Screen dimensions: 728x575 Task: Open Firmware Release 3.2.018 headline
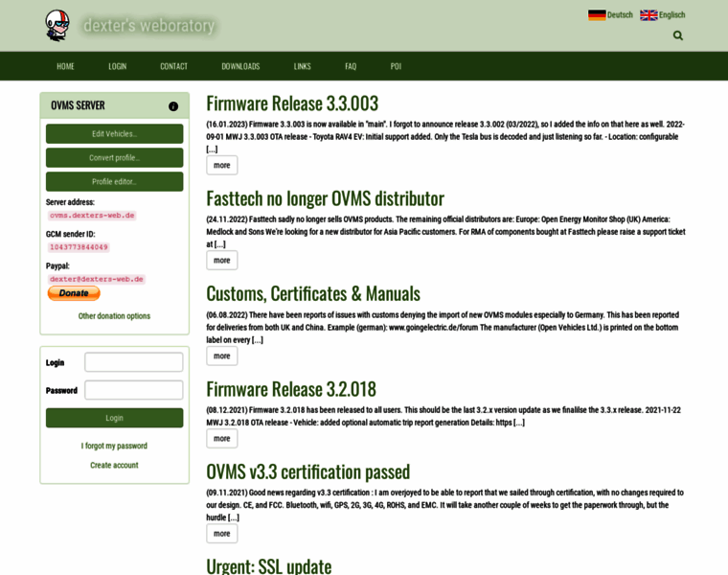291,389
